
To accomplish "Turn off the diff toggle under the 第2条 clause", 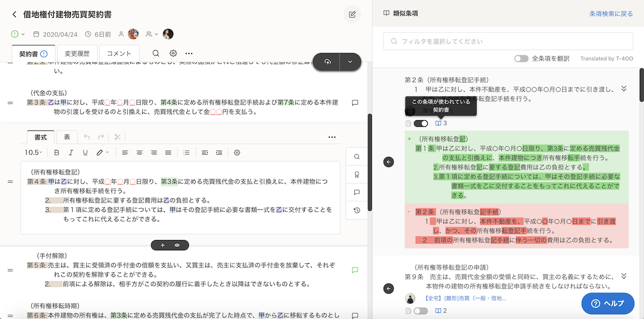I will coord(421,124).
